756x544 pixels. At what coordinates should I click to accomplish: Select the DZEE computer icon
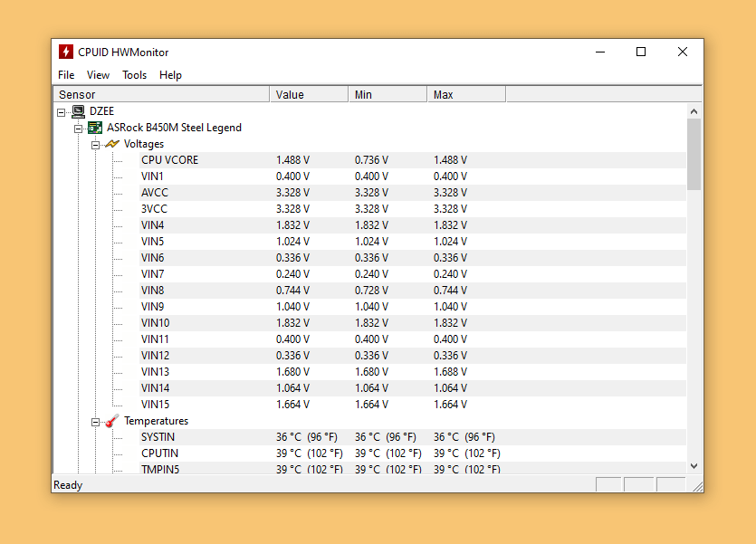coord(78,112)
